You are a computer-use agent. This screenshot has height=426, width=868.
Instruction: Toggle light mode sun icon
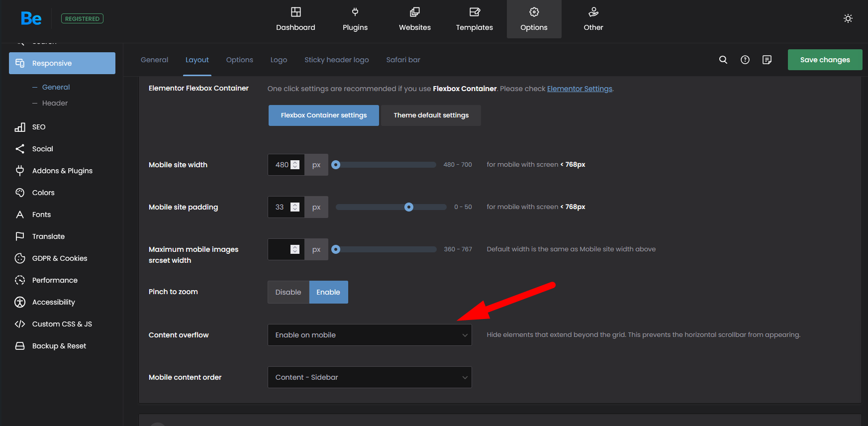[x=848, y=18]
